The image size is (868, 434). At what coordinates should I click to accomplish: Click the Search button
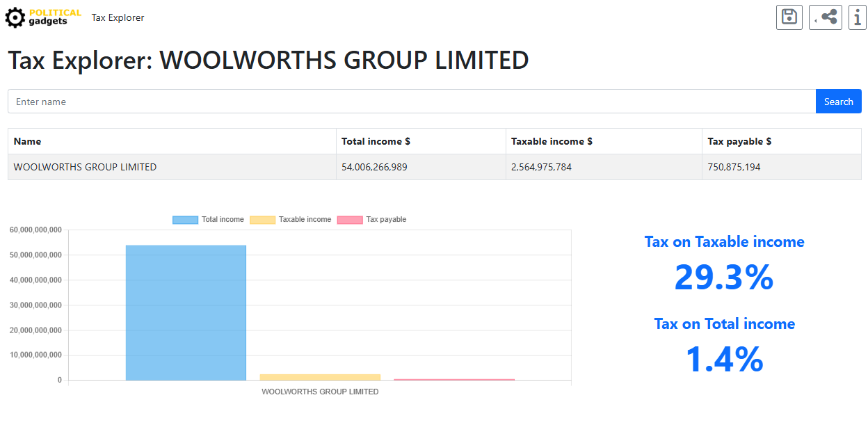click(x=838, y=102)
